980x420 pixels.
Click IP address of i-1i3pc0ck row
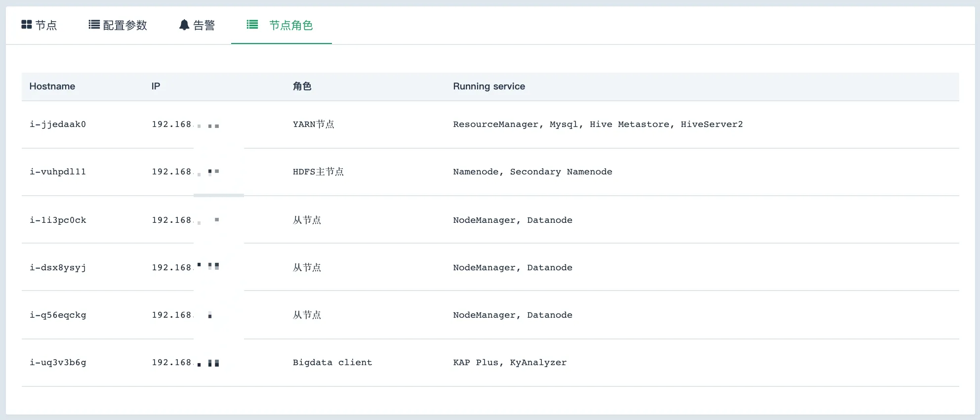pos(185,220)
